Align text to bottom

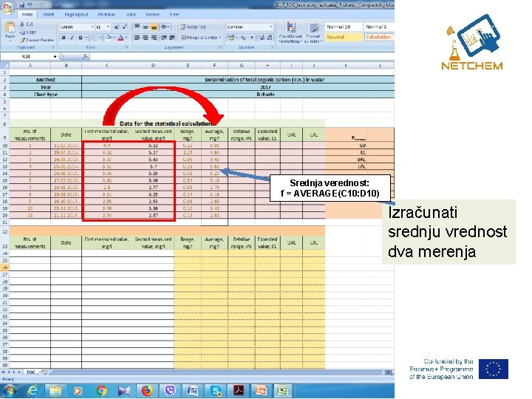[x=154, y=27]
